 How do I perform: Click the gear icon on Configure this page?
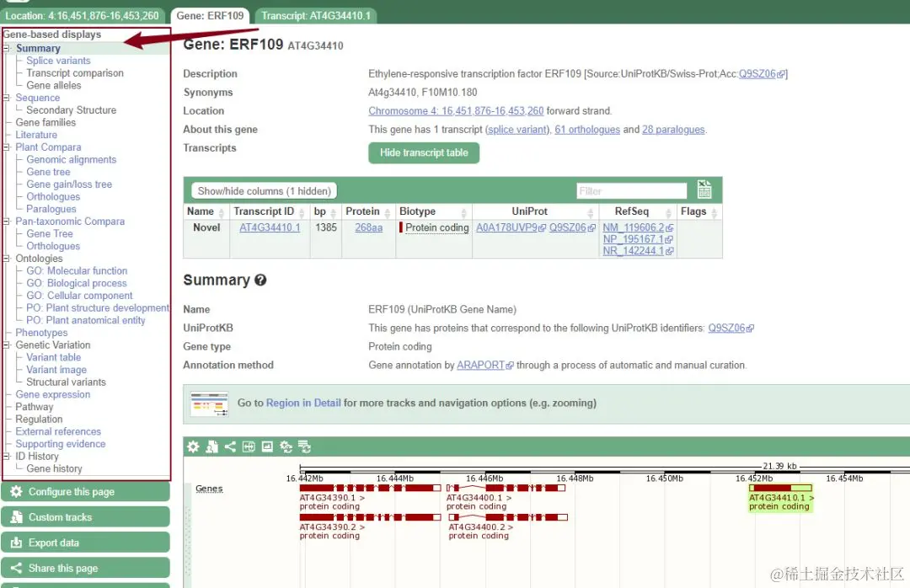tap(16, 492)
